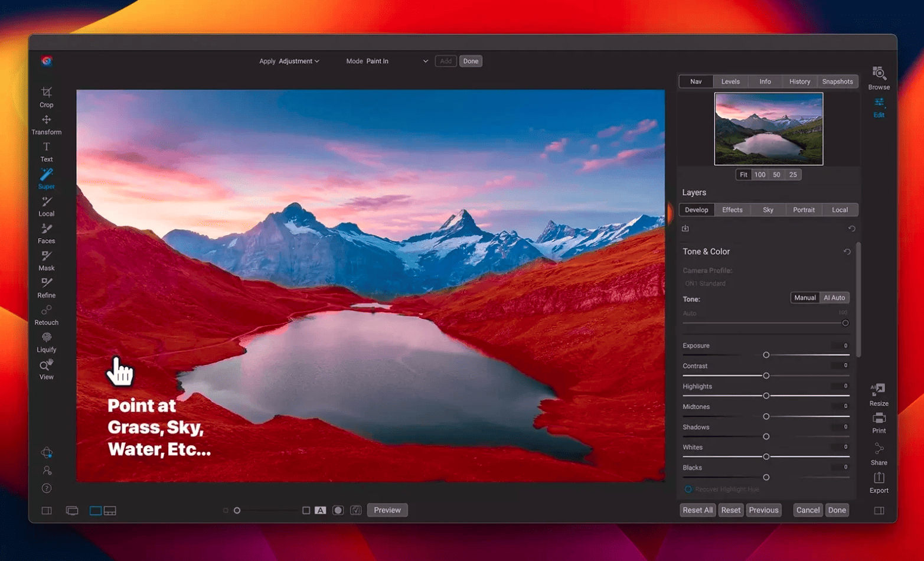Viewport: 924px width, 561px height.
Task: Switch to the Sky tab
Action: coord(768,210)
